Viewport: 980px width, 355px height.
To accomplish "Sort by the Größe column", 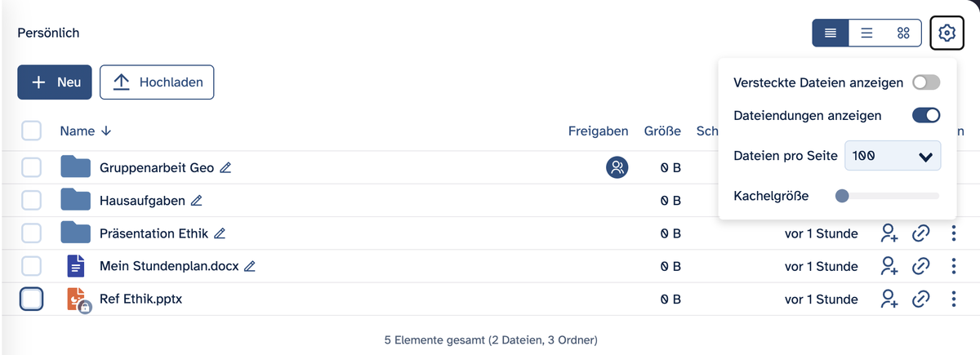I will 662,131.
